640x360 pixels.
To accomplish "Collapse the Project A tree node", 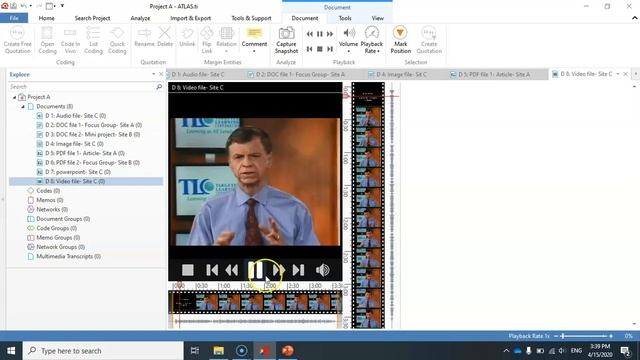I will (14, 97).
